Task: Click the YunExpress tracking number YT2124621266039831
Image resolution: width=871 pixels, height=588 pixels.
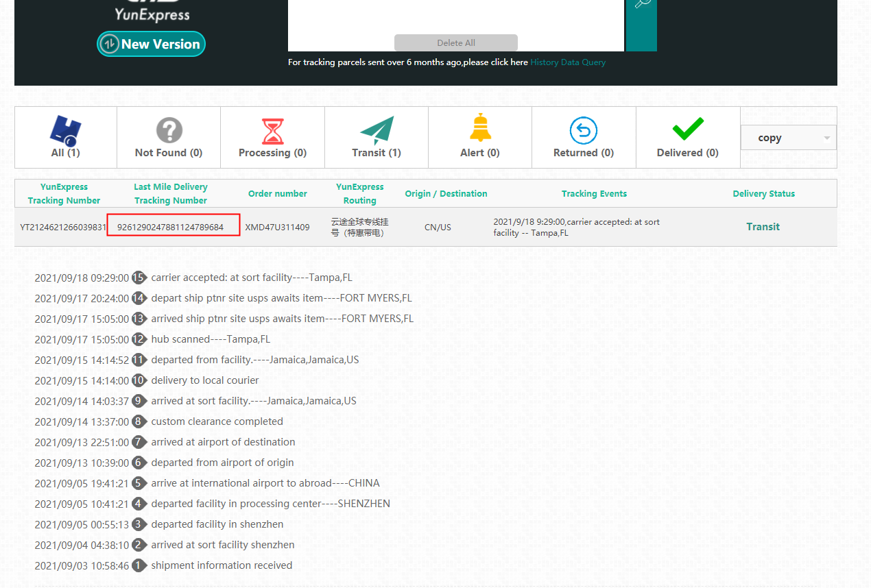Action: [63, 227]
